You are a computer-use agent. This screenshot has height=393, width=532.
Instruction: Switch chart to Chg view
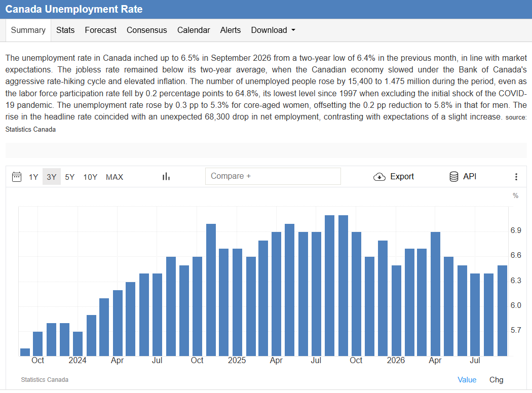[496, 380]
